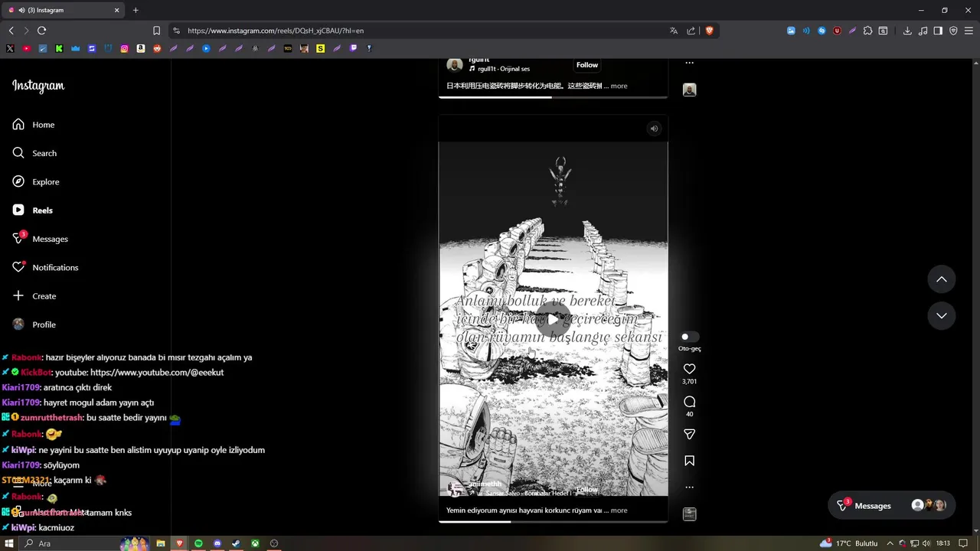This screenshot has height=551, width=980.
Task: Open the X bookmark in bookmarks bar
Action: [10, 48]
